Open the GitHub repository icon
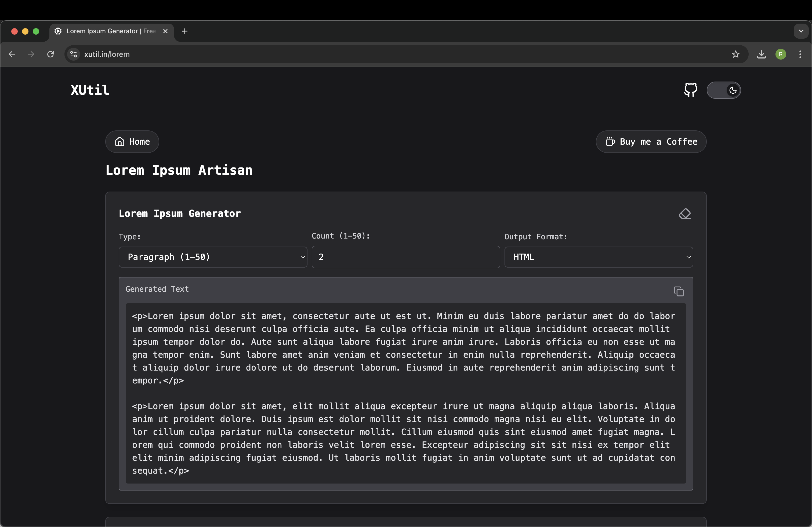 690,90
